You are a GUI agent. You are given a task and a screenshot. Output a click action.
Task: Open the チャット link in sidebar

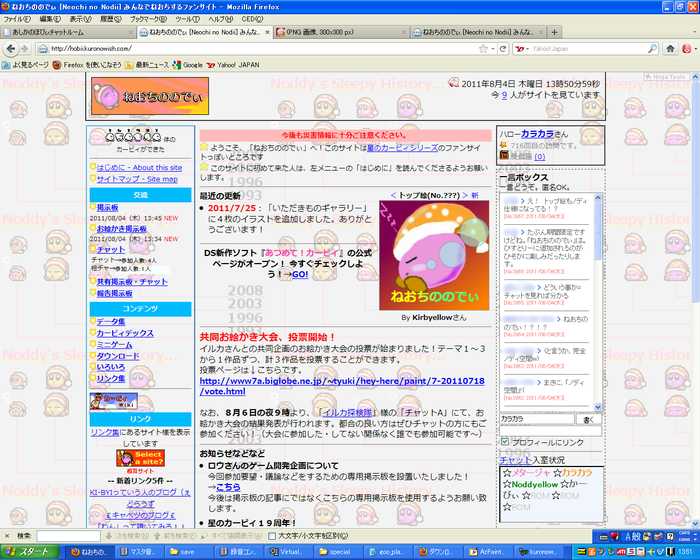[111, 249]
